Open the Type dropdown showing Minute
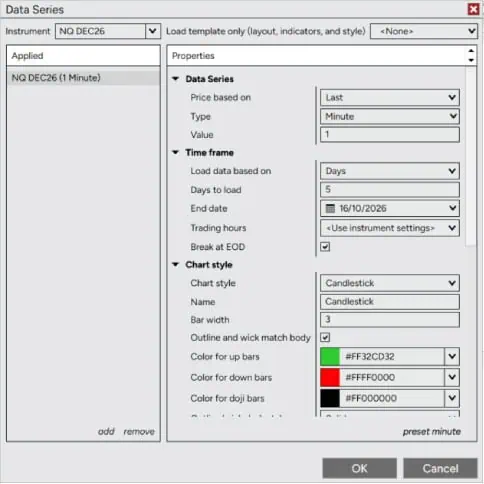 (x=390, y=116)
